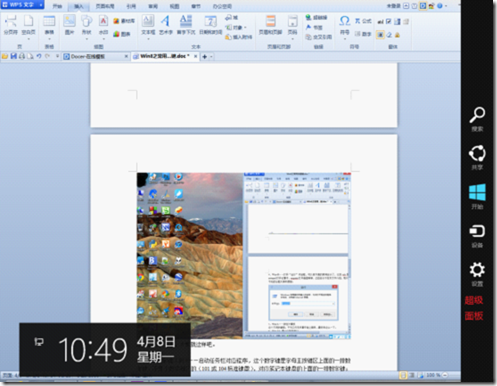Expand the Page Number (页码) dropdown arrow
Screen dimensions: 497x386
point(292,39)
